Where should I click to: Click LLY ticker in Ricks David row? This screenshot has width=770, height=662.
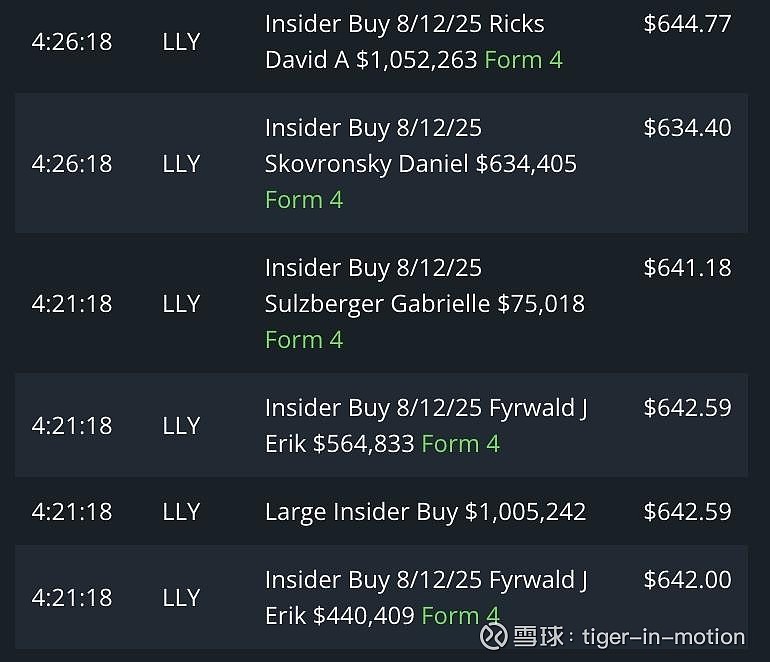[x=181, y=42]
